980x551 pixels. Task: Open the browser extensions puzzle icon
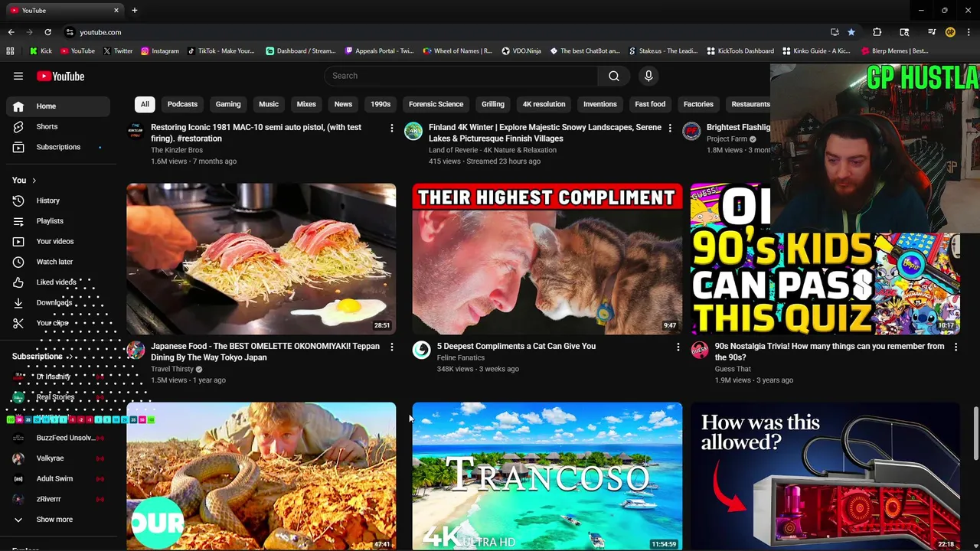tap(877, 32)
